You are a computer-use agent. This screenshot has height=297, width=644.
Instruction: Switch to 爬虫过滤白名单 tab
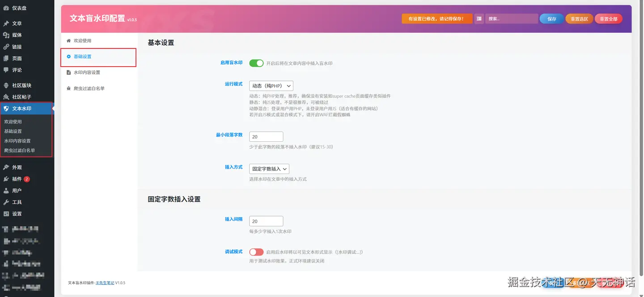click(x=99, y=89)
